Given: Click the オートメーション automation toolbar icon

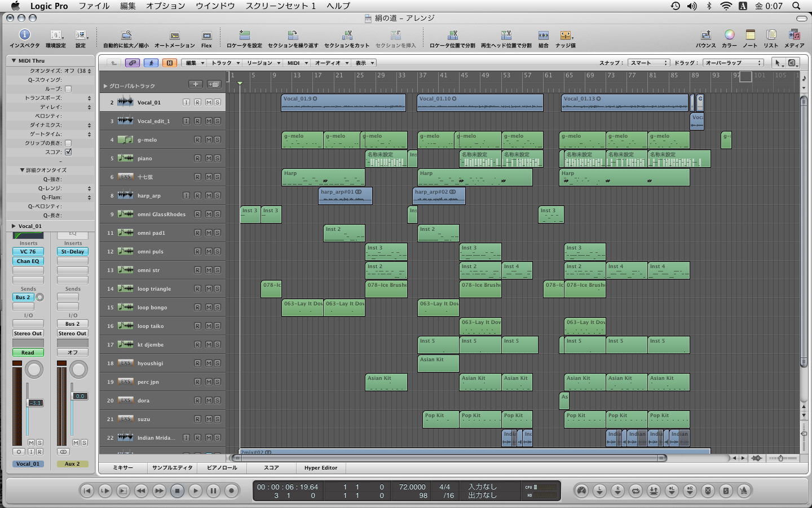Looking at the screenshot, I should point(175,36).
